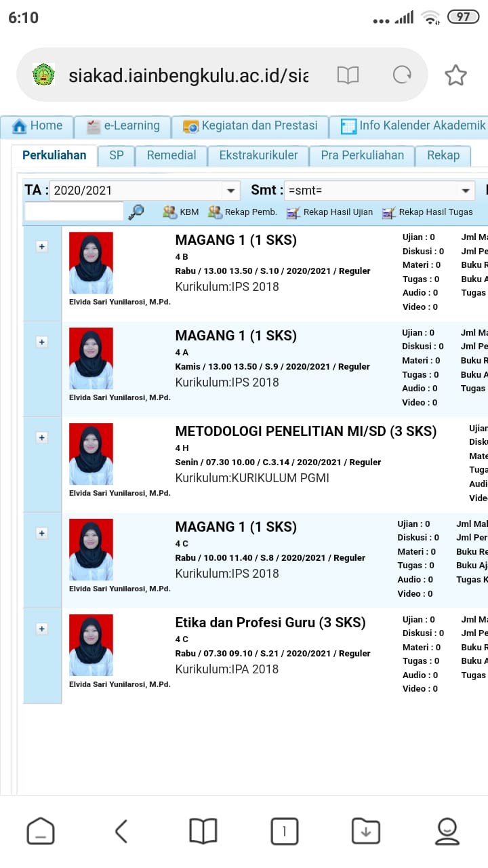The width and height of the screenshot is (488, 868).
Task: Switch to the Ekstrakurikuler tab
Action: (258, 155)
